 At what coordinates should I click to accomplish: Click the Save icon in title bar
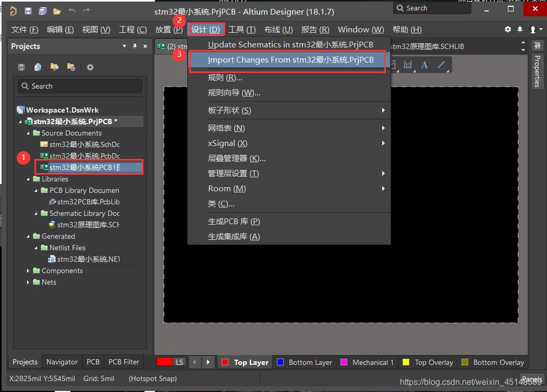click(28, 11)
